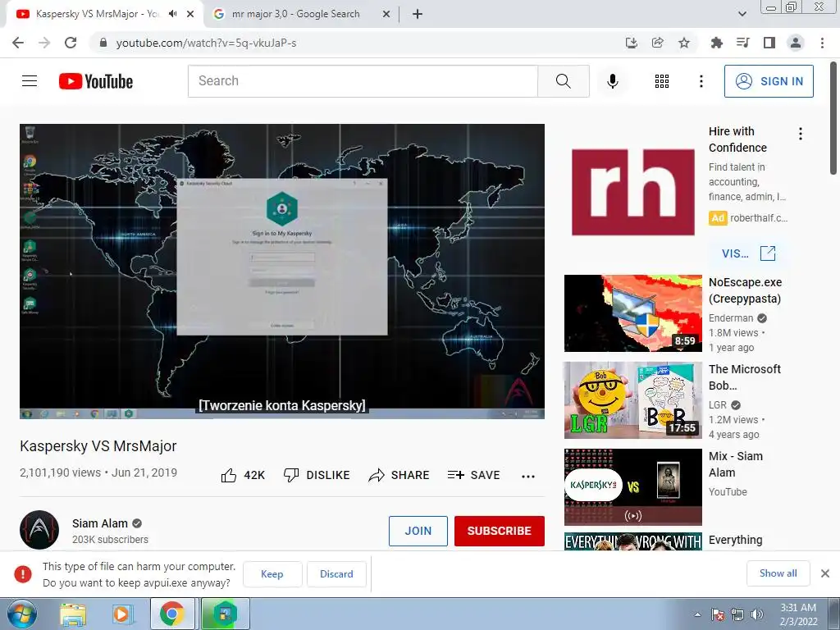The height and width of the screenshot is (630, 840).
Task: Open the Chrome extensions puzzle icon
Action: [x=716, y=43]
